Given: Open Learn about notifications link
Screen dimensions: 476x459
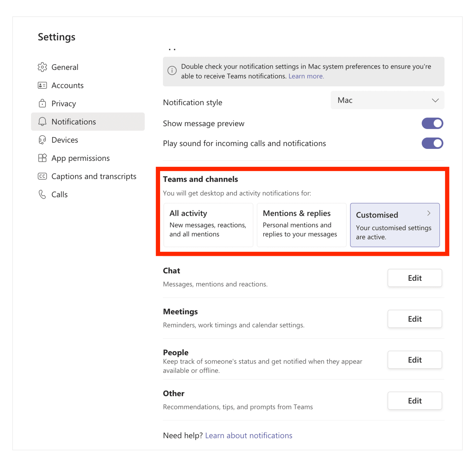Looking at the screenshot, I should click(248, 435).
